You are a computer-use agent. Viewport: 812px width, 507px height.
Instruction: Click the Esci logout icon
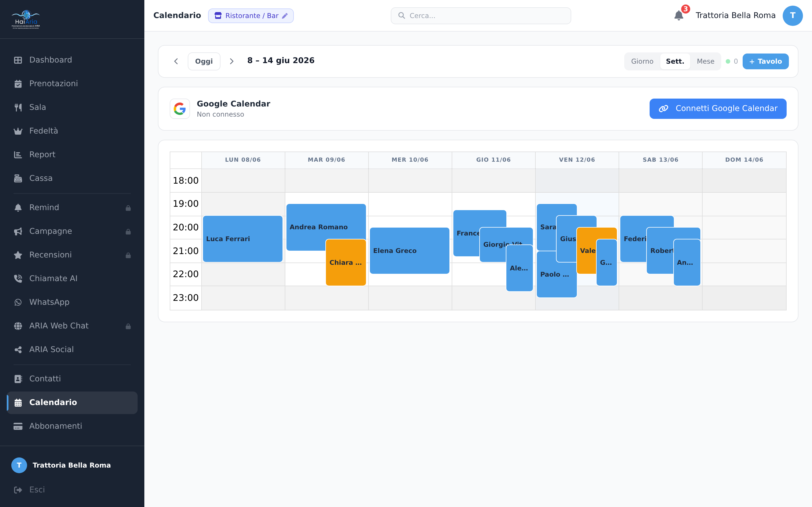point(18,490)
